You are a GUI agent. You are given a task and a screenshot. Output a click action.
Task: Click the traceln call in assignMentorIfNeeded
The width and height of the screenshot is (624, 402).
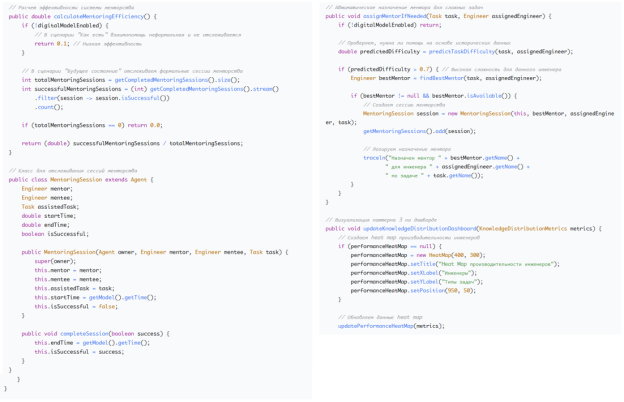point(374,158)
